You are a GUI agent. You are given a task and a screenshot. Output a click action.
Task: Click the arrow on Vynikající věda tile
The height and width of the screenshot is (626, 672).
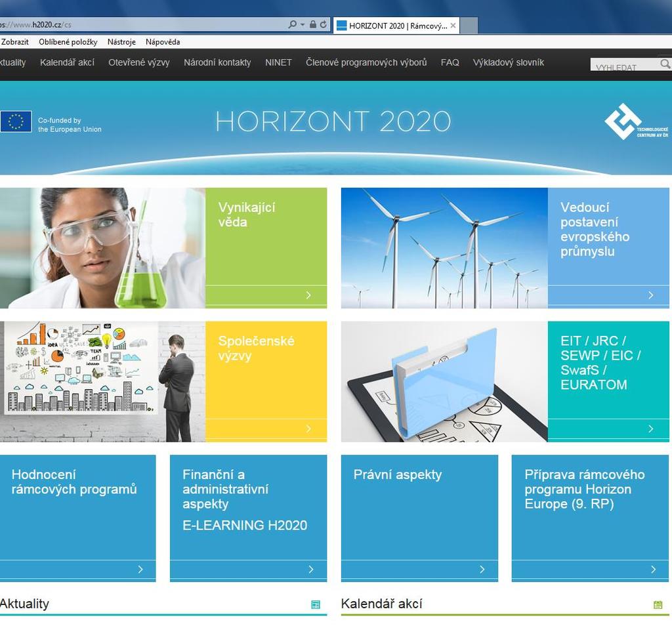[x=308, y=295]
